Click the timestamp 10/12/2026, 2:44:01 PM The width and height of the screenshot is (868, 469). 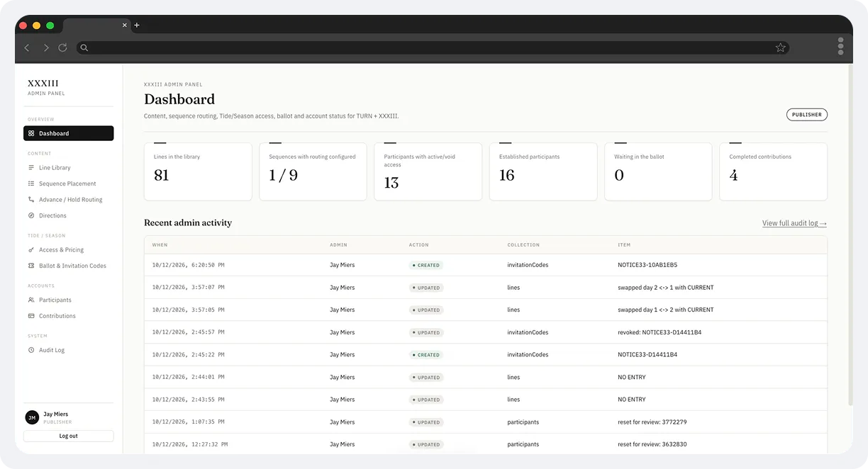point(189,377)
